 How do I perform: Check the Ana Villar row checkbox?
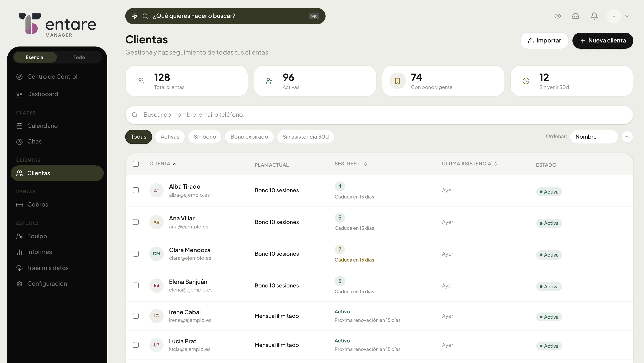pyautogui.click(x=136, y=222)
